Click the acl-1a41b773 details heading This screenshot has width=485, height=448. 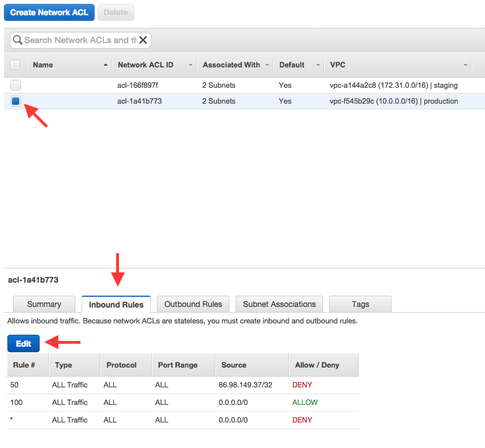click(x=33, y=280)
